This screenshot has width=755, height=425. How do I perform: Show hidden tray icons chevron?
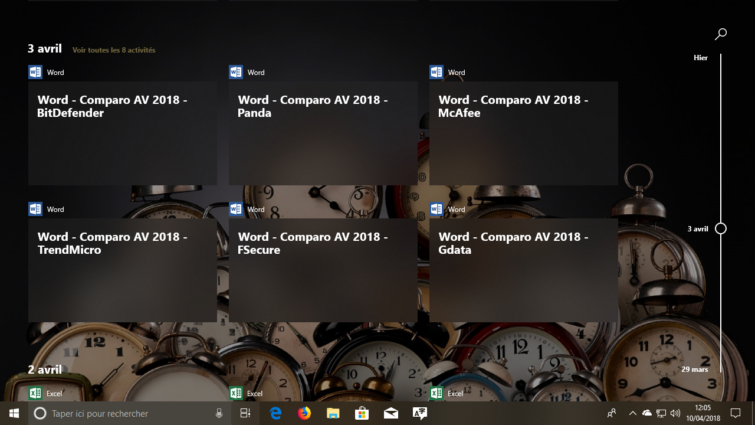(633, 413)
